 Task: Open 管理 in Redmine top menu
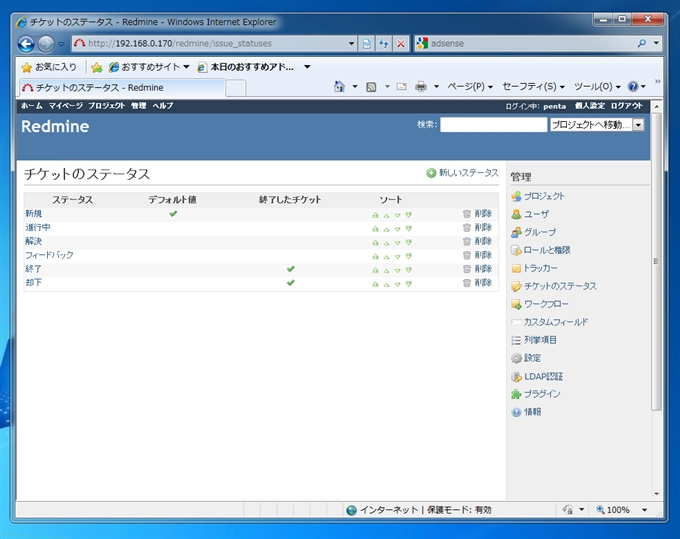coord(139,106)
